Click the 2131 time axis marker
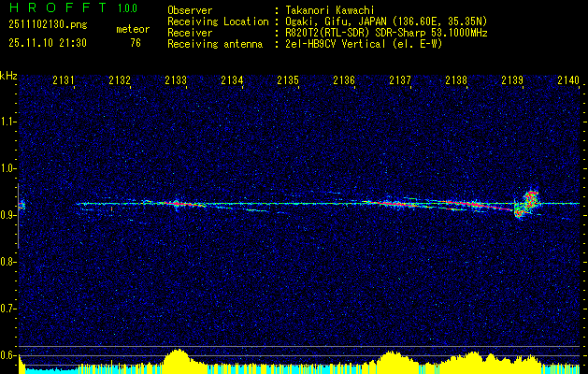Viewport: 588px width, 374px height. pyautogui.click(x=64, y=80)
